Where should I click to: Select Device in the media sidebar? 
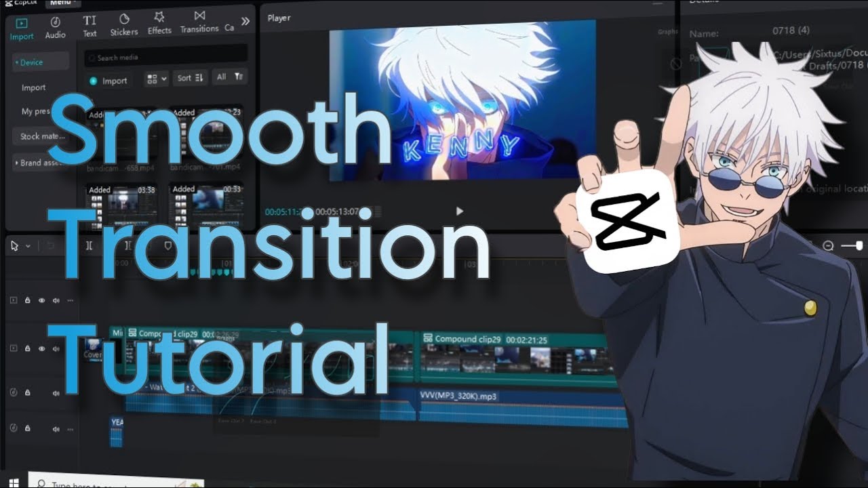(x=41, y=62)
